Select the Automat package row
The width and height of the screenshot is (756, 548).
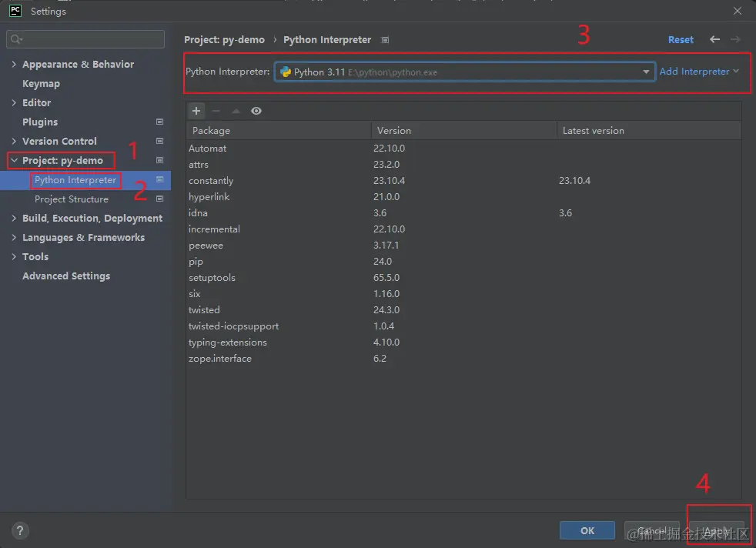(463, 149)
